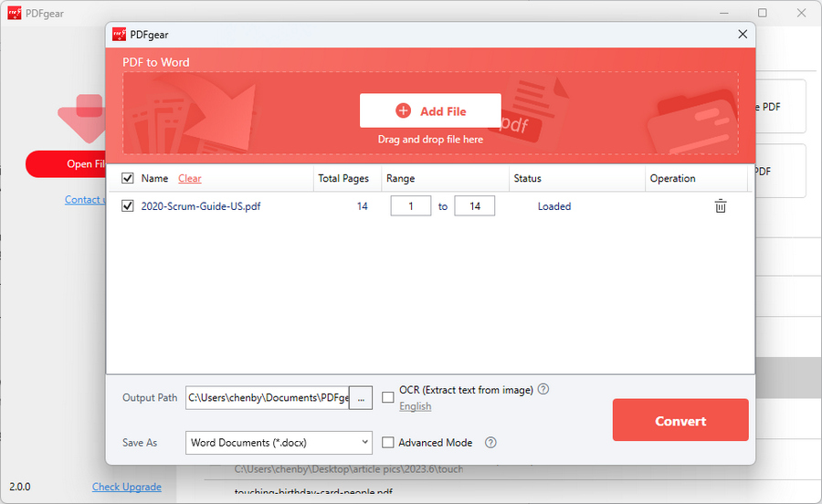Screen dimensions: 822x504
Task: Click the Clear link in file list header
Action: (189, 179)
